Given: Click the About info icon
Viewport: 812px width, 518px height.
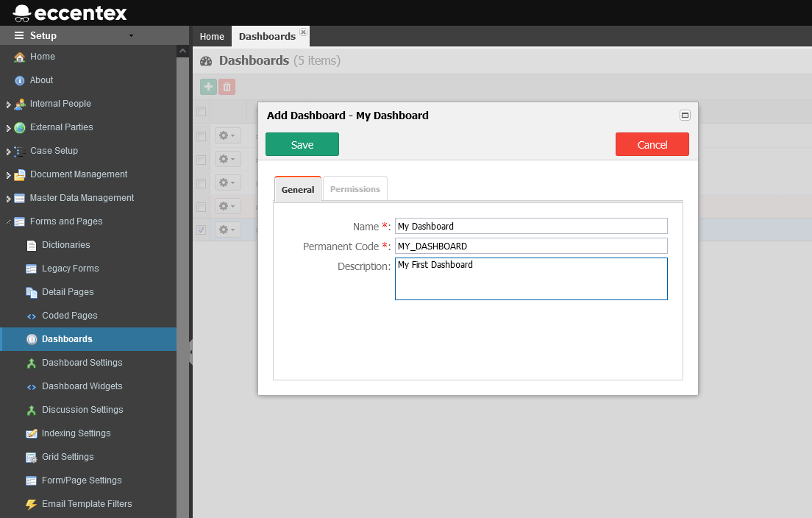Looking at the screenshot, I should (x=20, y=81).
